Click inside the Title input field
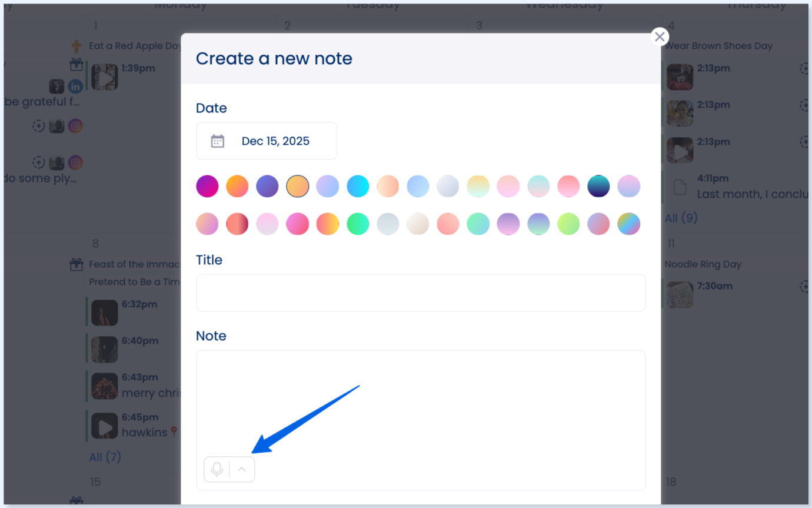Image resolution: width=812 pixels, height=508 pixels. (420, 293)
